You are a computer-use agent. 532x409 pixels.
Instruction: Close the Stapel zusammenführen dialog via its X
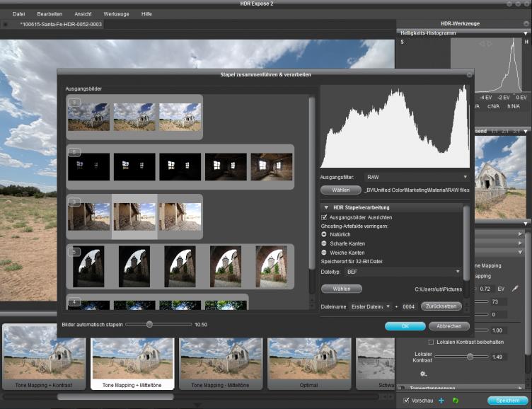[x=469, y=74]
